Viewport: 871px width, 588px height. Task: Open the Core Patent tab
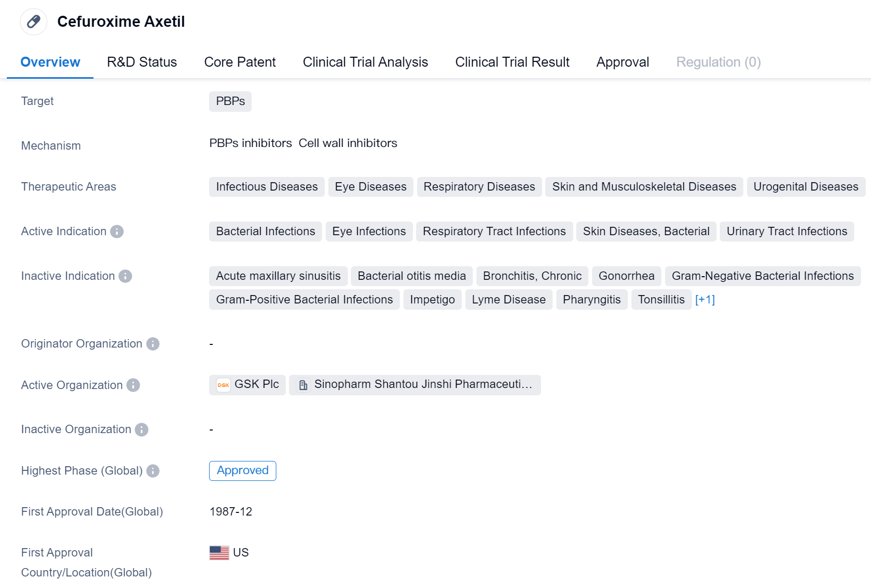point(240,62)
